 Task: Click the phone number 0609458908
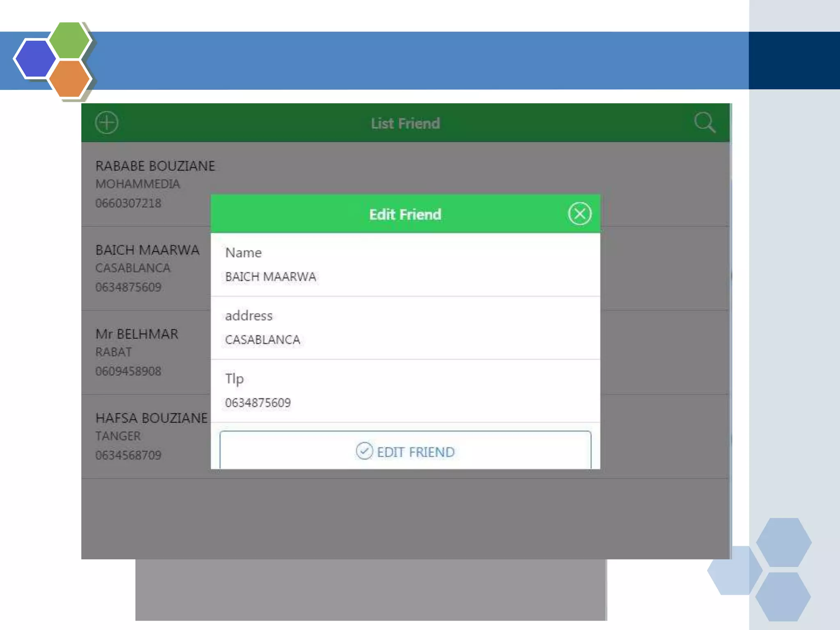point(128,371)
